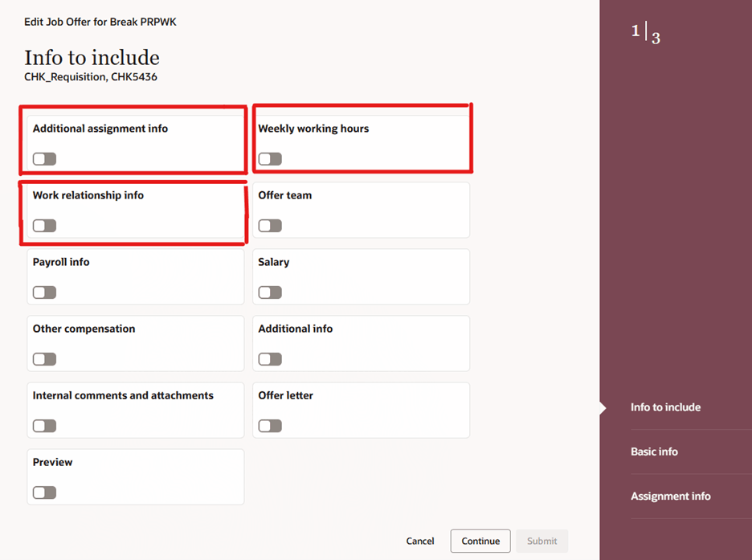Select the Offer team card title
Viewport: 752px width, 560px height.
(x=285, y=195)
